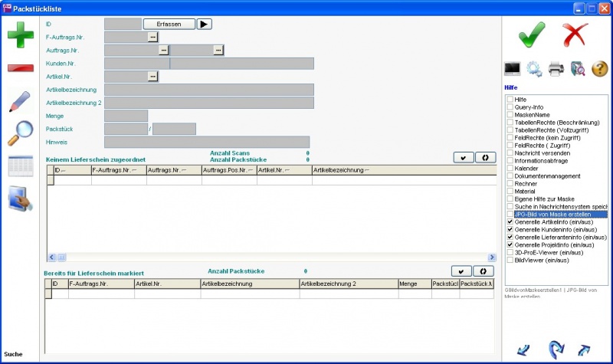The height and width of the screenshot is (364, 613).
Task: Open help via the question mark icon
Action: [x=600, y=69]
